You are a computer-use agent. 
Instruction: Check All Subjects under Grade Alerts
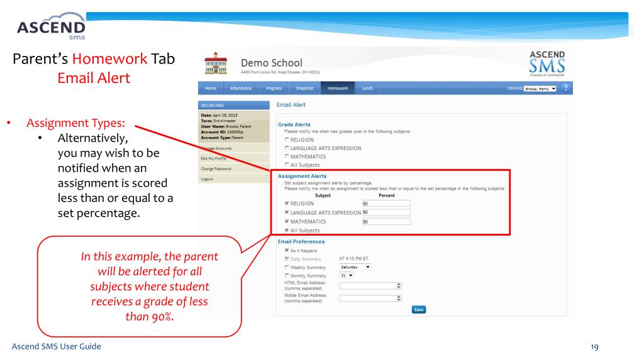coord(287,165)
